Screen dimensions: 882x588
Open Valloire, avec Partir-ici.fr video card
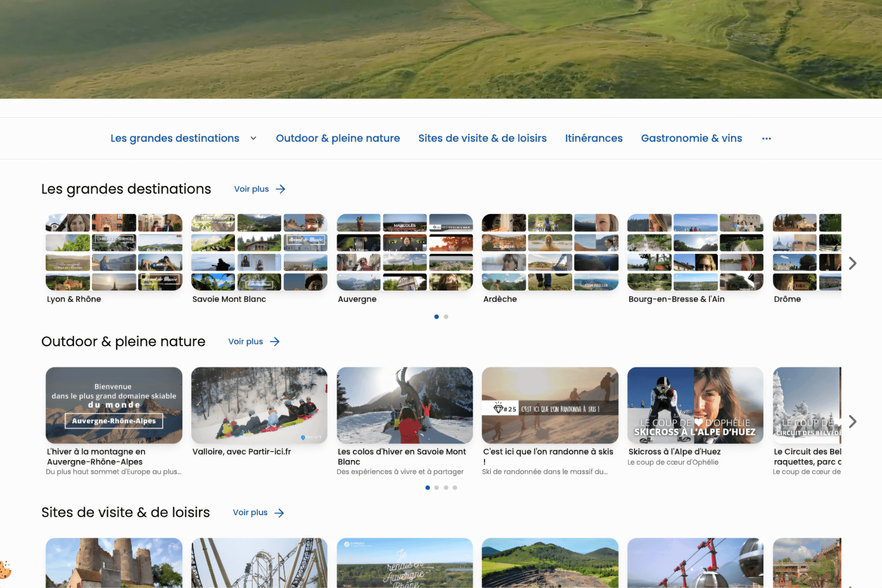click(x=259, y=405)
